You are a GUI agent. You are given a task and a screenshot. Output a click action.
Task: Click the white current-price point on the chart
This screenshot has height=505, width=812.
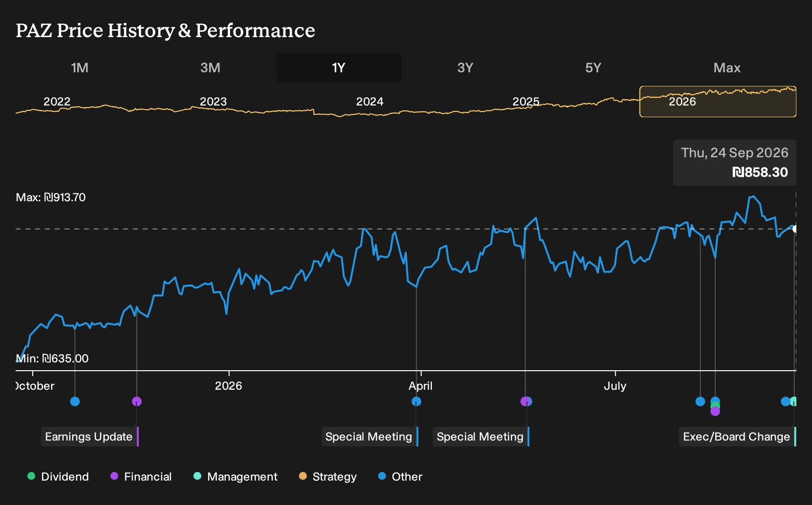795,229
